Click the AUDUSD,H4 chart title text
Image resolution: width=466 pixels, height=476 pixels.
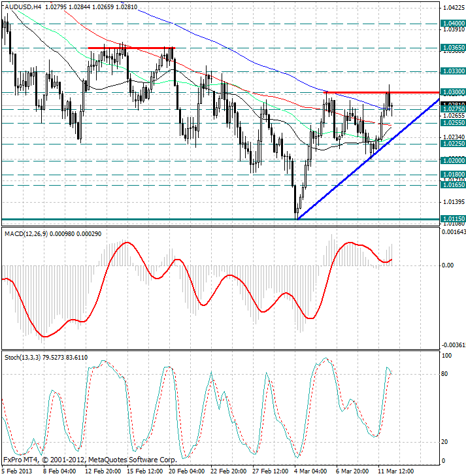23,7
